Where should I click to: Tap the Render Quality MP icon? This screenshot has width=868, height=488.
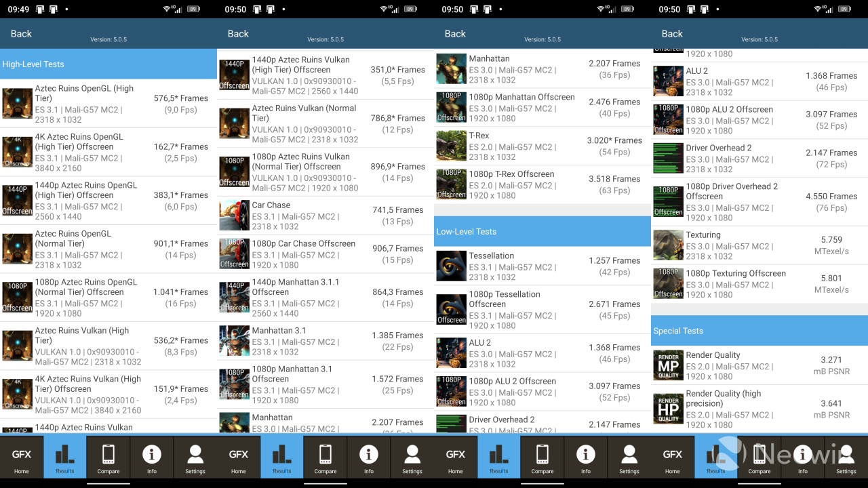(668, 365)
